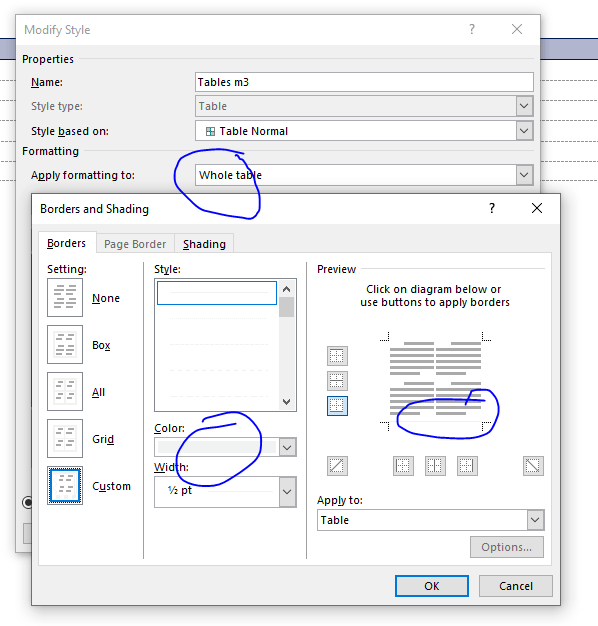Click the Style list scroll down arrow
This screenshot has height=626, width=598.
287,401
